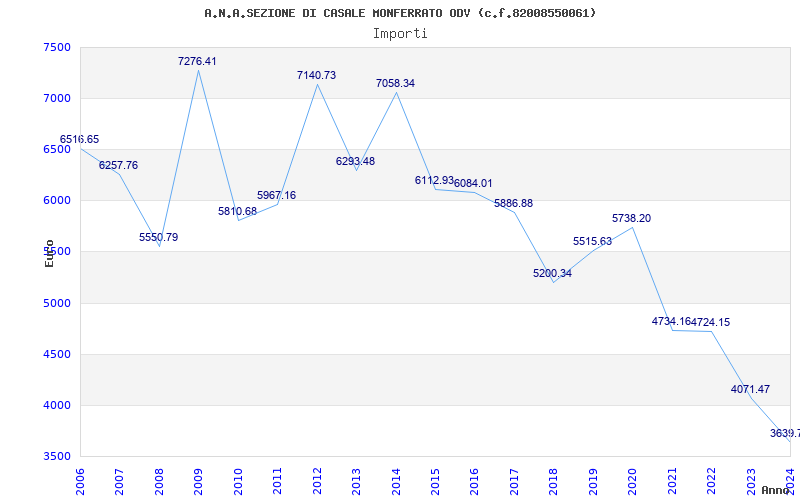Select data label 5550.79
The image size is (800, 500).
pos(159,237)
